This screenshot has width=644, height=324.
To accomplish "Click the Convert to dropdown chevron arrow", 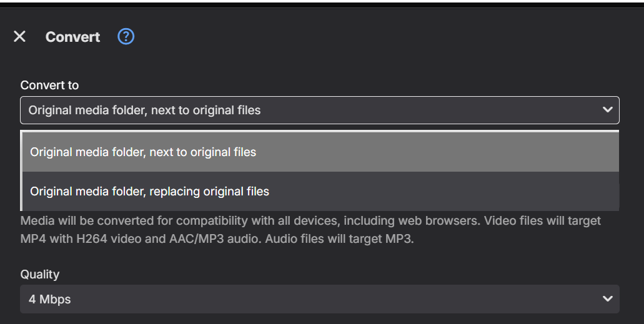I will click(607, 110).
